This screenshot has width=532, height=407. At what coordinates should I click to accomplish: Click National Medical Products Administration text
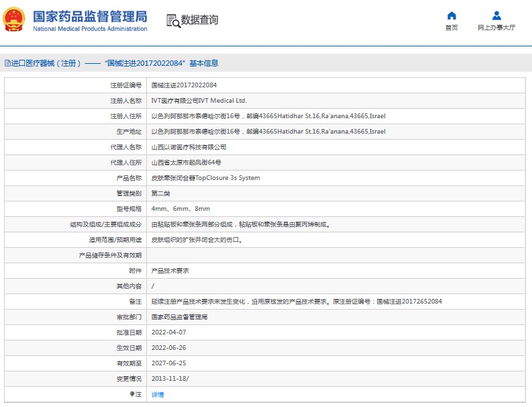[90, 29]
